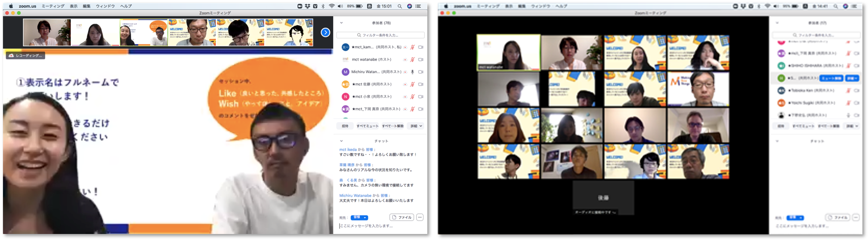The image size is (868, 240).
Task: Select Making Meaningful Things logo tile in gallery view
Action: click(x=698, y=89)
